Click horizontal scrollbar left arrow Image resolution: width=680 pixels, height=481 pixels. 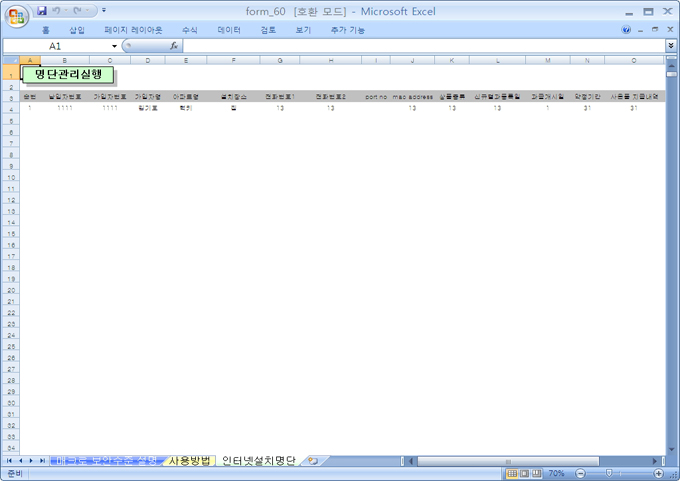pos(411,461)
